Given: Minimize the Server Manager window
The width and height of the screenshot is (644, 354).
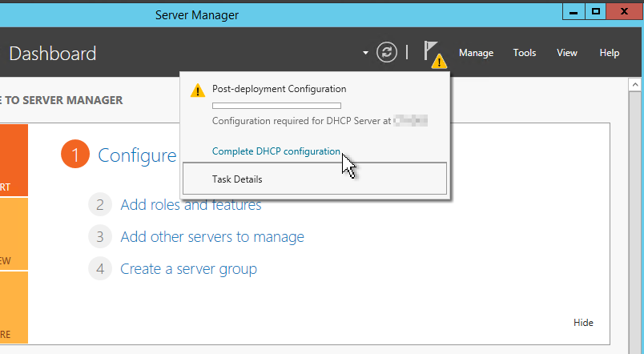Looking at the screenshot, I should [574, 12].
